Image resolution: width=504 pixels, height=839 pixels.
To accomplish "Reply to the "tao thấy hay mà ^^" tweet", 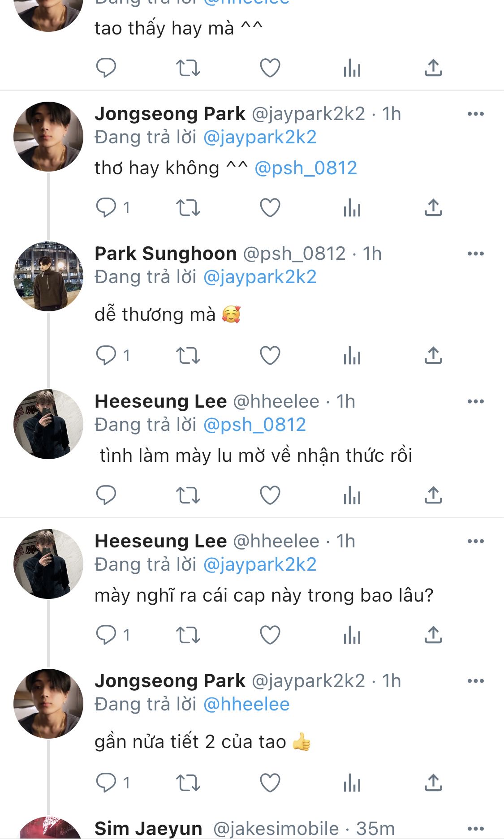I will pos(106,68).
